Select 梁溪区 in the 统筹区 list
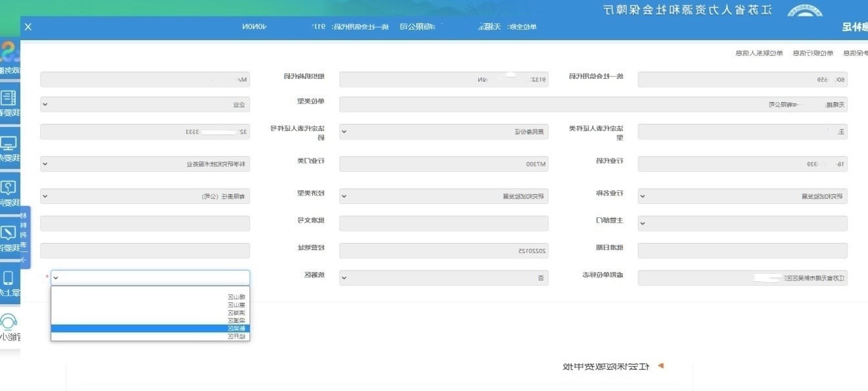 [x=151, y=321]
